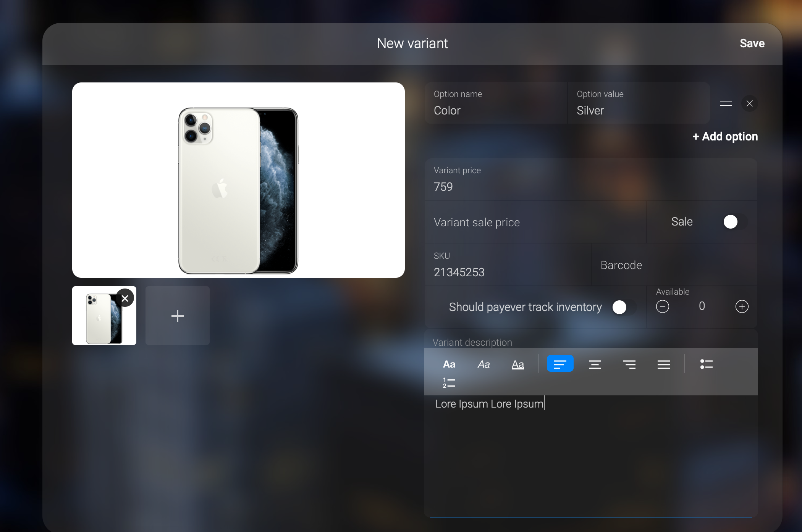Viewport: 802px width, 532px height.
Task: Decrease the Available quantity
Action: click(x=663, y=306)
